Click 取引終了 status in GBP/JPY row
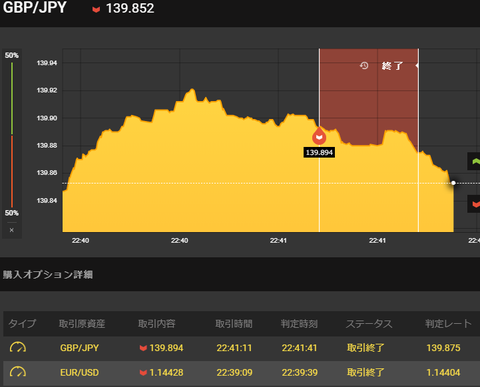 [365, 348]
